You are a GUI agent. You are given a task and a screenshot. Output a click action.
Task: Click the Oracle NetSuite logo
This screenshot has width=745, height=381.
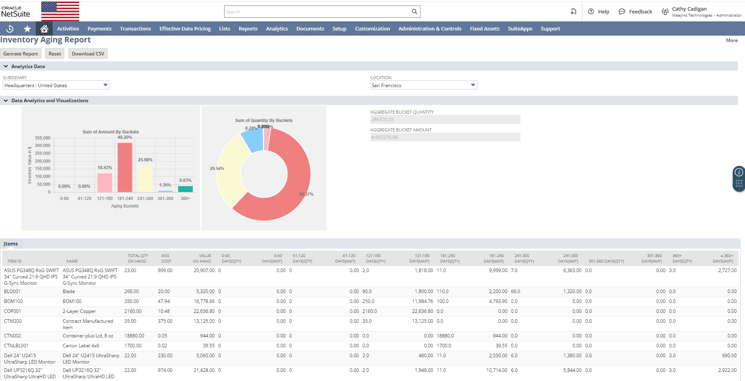[16, 11]
